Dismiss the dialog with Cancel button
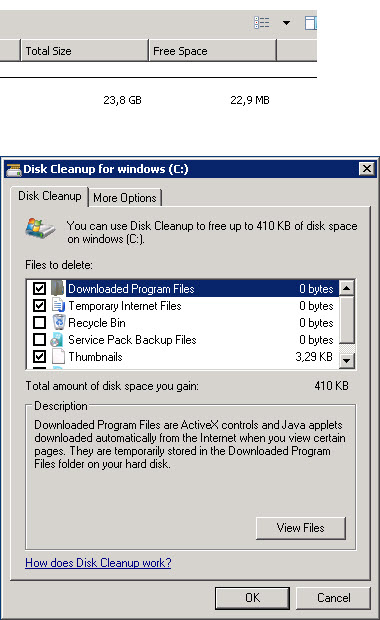This screenshot has width=380, height=620. 333,597
